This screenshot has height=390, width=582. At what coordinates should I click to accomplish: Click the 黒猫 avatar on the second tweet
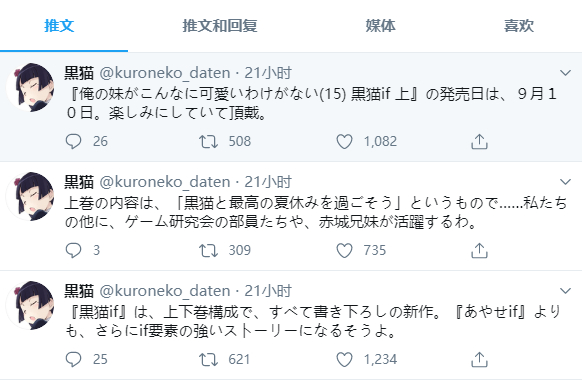pyautogui.click(x=30, y=196)
